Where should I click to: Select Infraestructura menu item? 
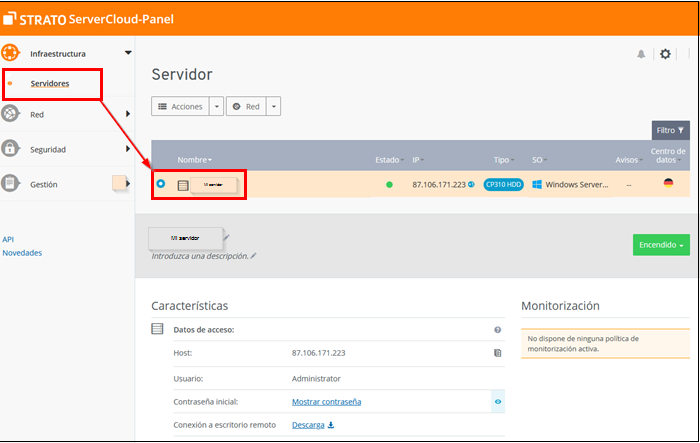pyautogui.click(x=58, y=54)
